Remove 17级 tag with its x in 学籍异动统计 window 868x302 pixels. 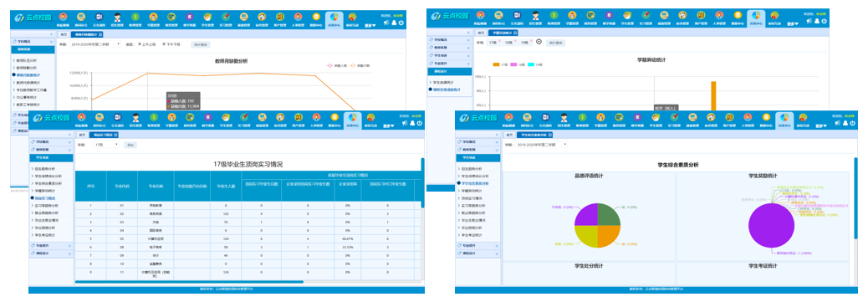[x=500, y=40]
